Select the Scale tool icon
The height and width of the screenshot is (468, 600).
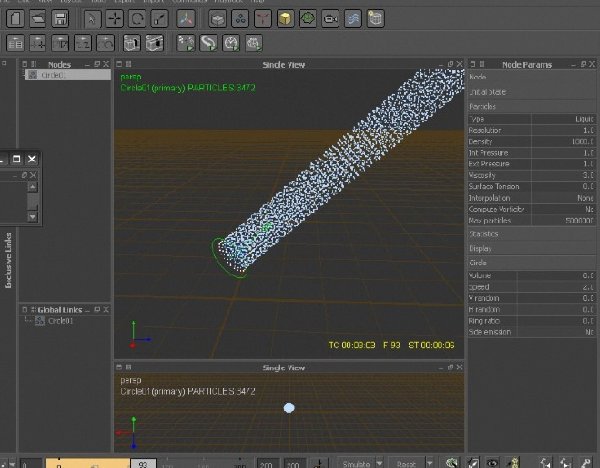coord(160,18)
